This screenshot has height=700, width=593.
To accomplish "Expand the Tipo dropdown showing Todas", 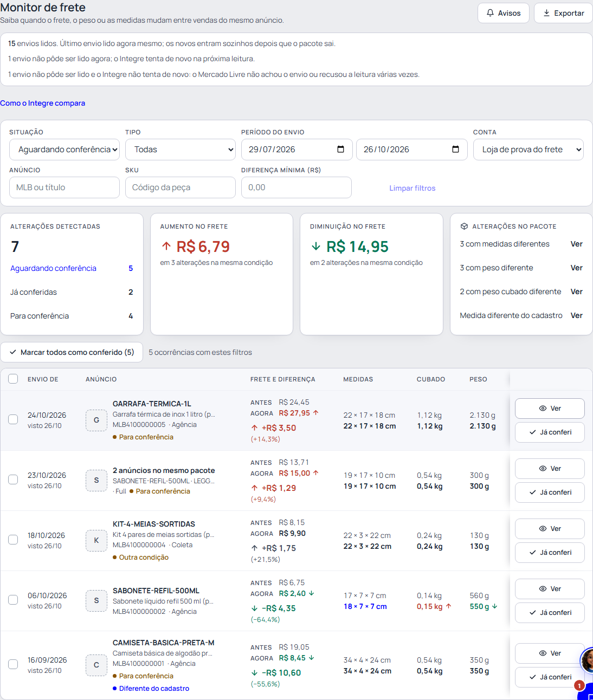I will [x=181, y=150].
